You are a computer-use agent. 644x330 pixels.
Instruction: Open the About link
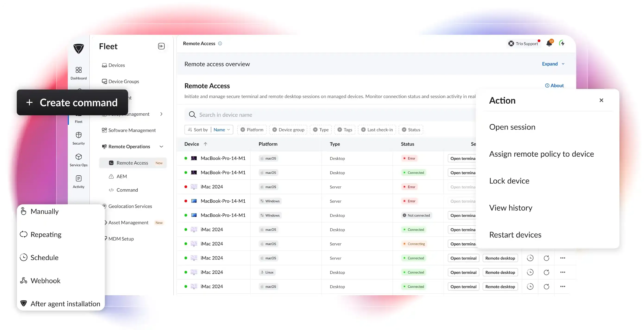(554, 86)
